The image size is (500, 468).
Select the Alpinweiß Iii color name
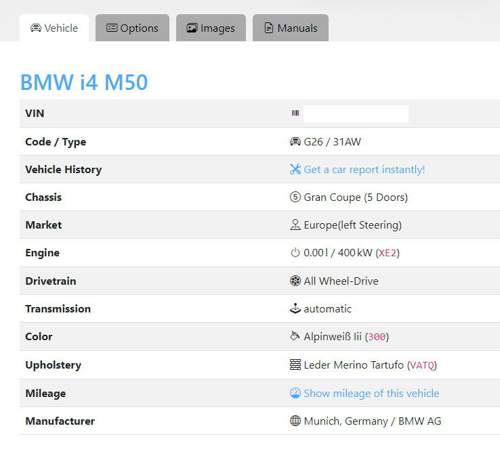tap(333, 337)
